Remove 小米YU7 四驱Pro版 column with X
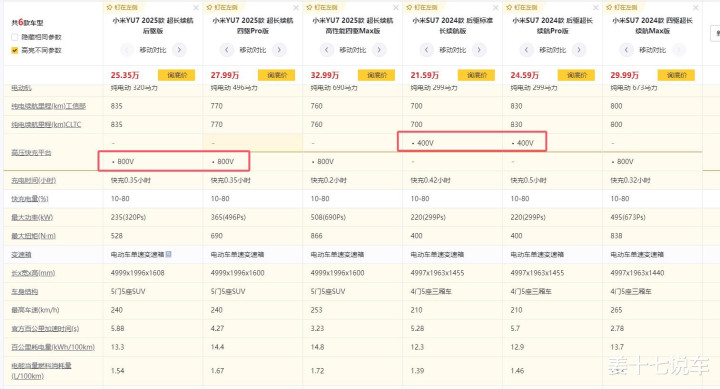 click(296, 8)
